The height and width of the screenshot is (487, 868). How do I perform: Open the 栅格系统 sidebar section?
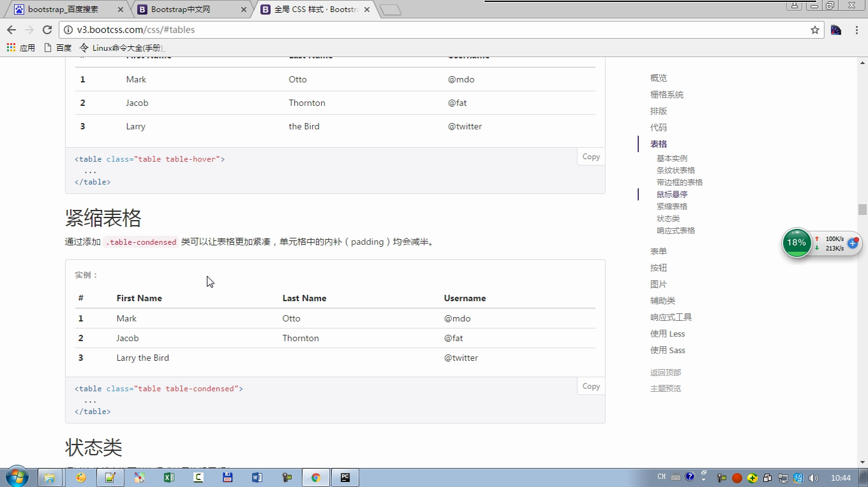[x=667, y=94]
